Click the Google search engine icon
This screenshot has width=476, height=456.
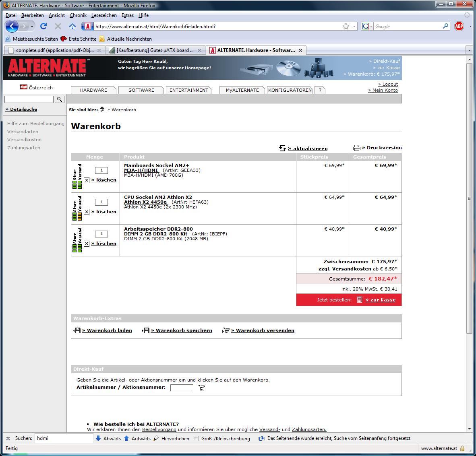pyautogui.click(x=366, y=27)
